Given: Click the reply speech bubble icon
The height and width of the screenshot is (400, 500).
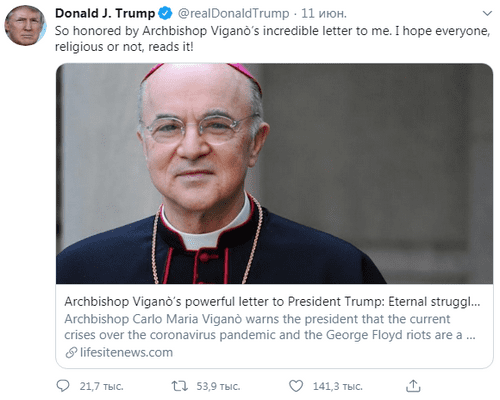Looking at the screenshot, I should pyautogui.click(x=63, y=386).
